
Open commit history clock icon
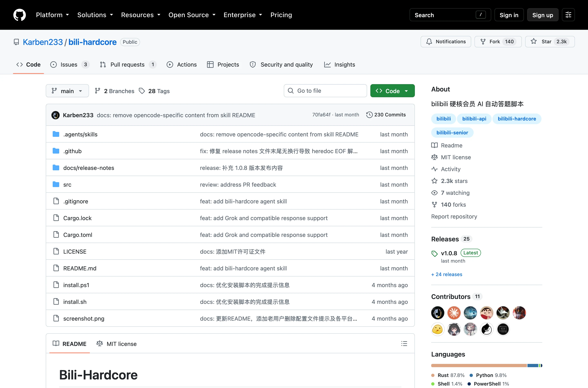(x=369, y=115)
